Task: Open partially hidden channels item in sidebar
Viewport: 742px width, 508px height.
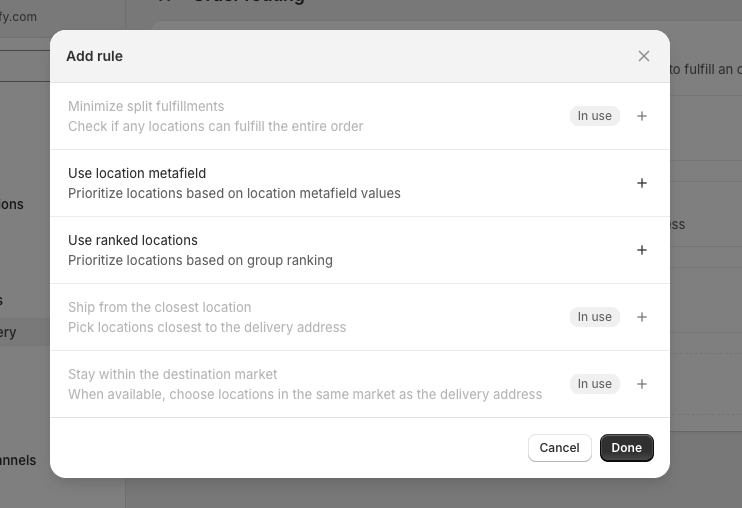Action: pos(18,460)
